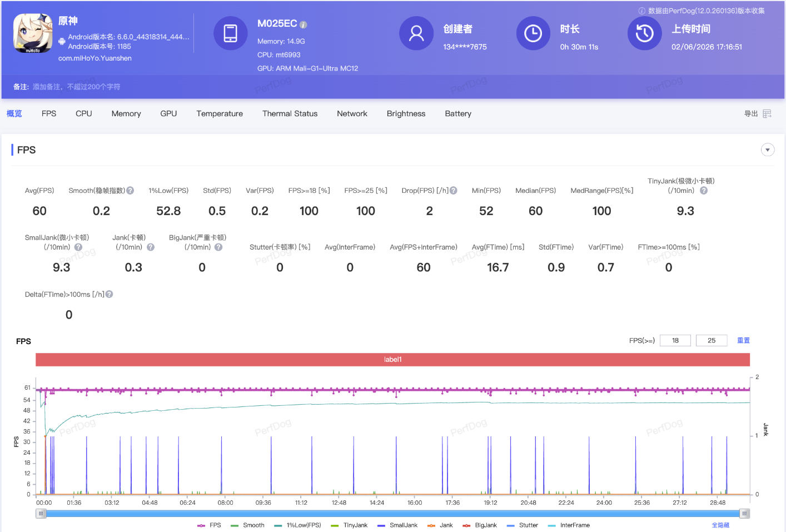
Task: Toggle the FPS series in chart legend
Action: click(209, 525)
